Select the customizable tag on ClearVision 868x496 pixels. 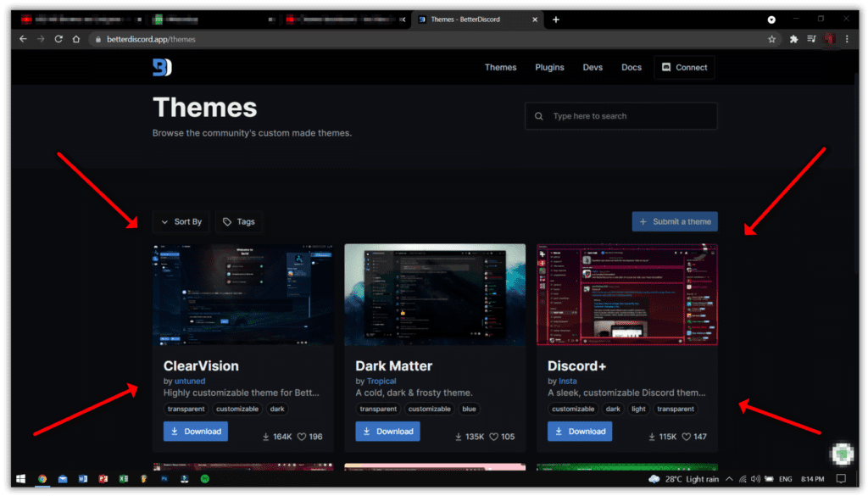(237, 409)
